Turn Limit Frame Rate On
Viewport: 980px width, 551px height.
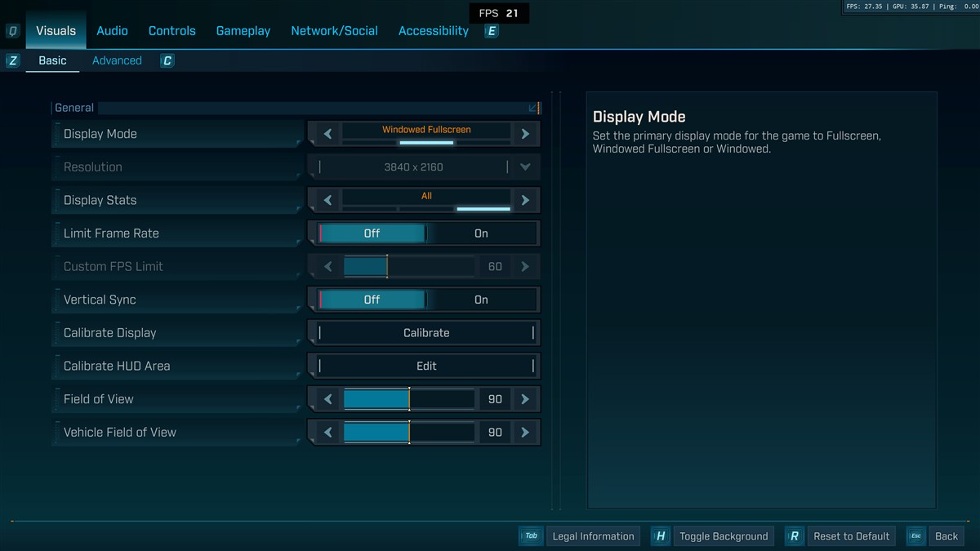click(481, 233)
